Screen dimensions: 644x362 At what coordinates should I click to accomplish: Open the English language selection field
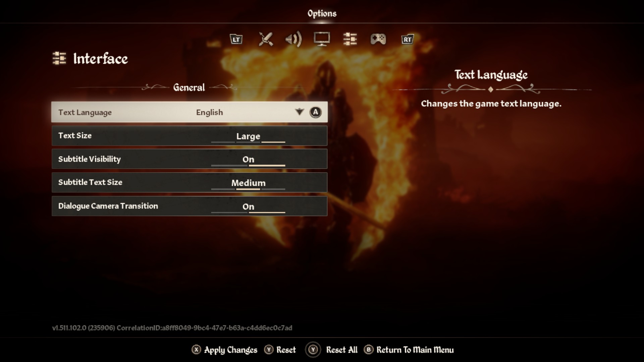tap(210, 112)
